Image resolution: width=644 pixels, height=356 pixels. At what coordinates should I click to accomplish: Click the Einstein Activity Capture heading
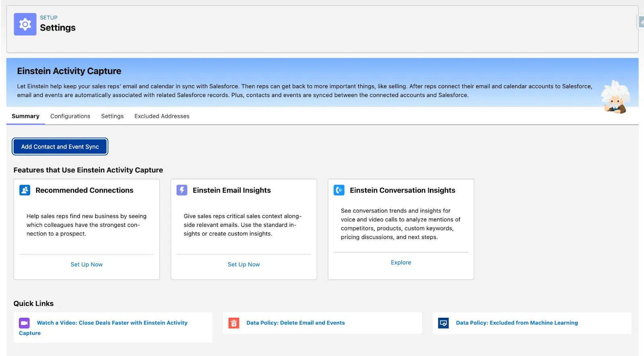pos(69,71)
